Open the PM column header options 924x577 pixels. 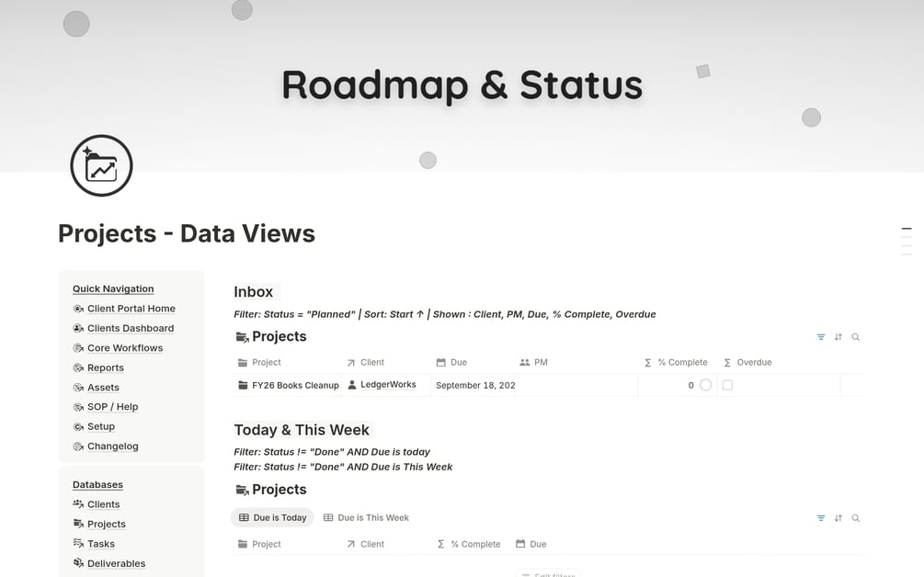[540, 362]
